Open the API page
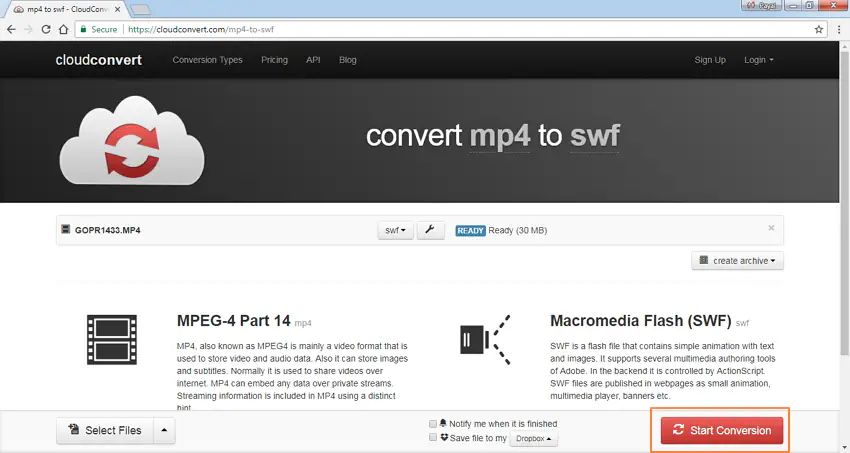The height and width of the screenshot is (453, 850). (313, 60)
